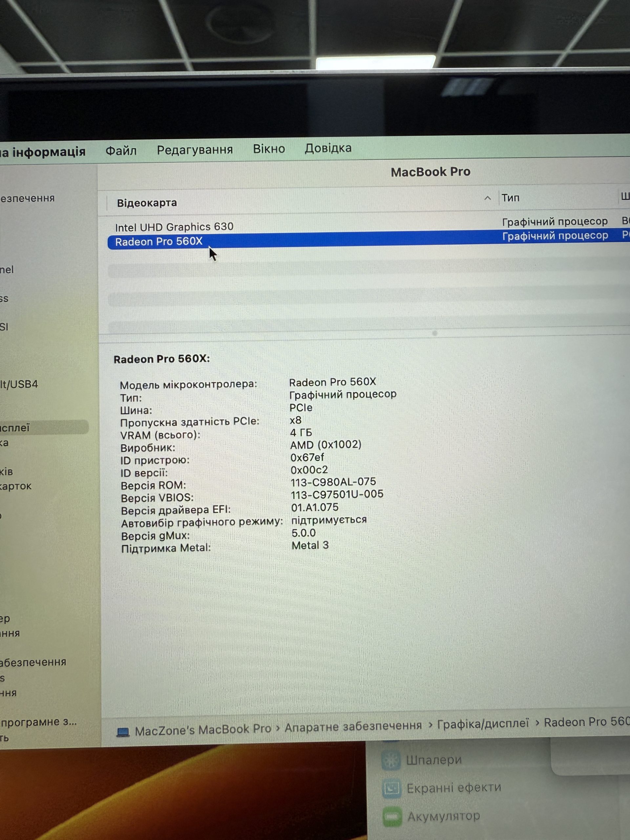Click the value AMD (0x1002)

(325, 444)
